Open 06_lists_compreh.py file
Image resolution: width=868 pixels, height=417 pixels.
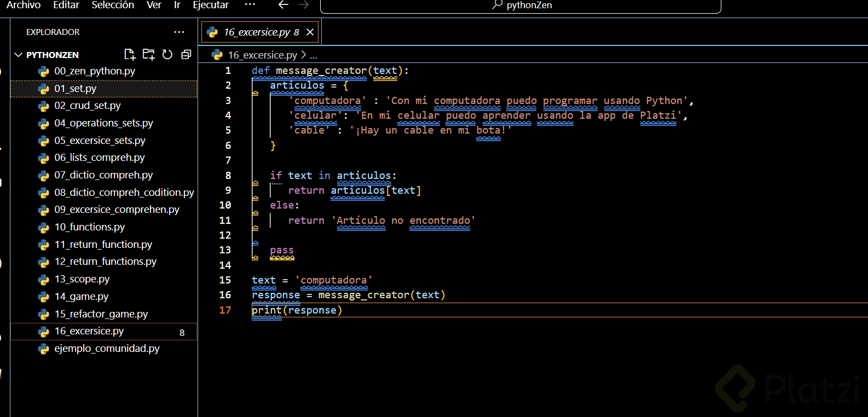pyautogui.click(x=104, y=158)
